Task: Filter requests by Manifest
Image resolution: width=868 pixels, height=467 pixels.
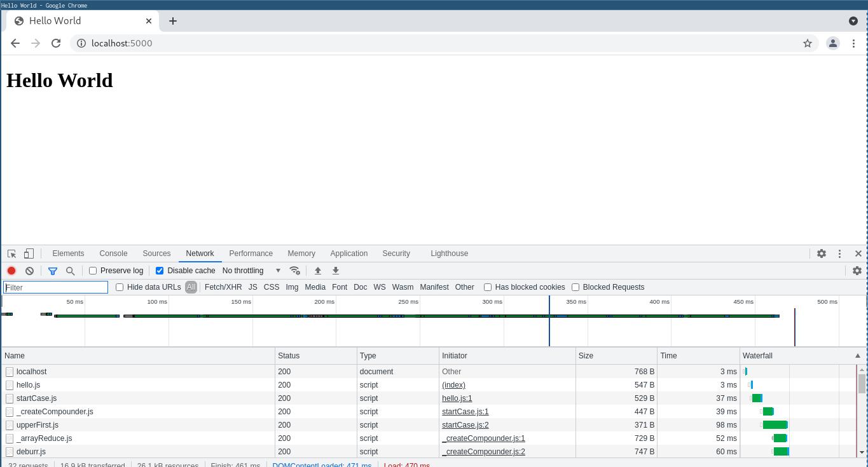Action: [x=434, y=287]
